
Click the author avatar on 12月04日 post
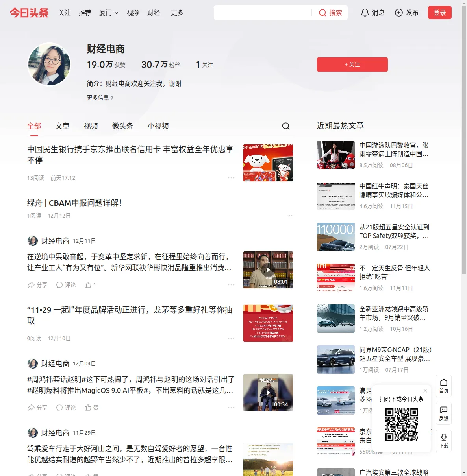pos(32,363)
